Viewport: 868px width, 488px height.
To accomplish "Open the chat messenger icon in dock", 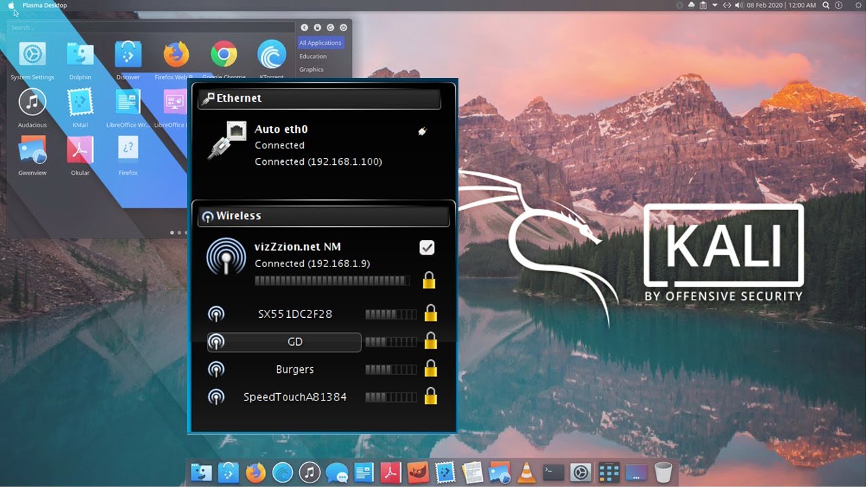I will 336,472.
